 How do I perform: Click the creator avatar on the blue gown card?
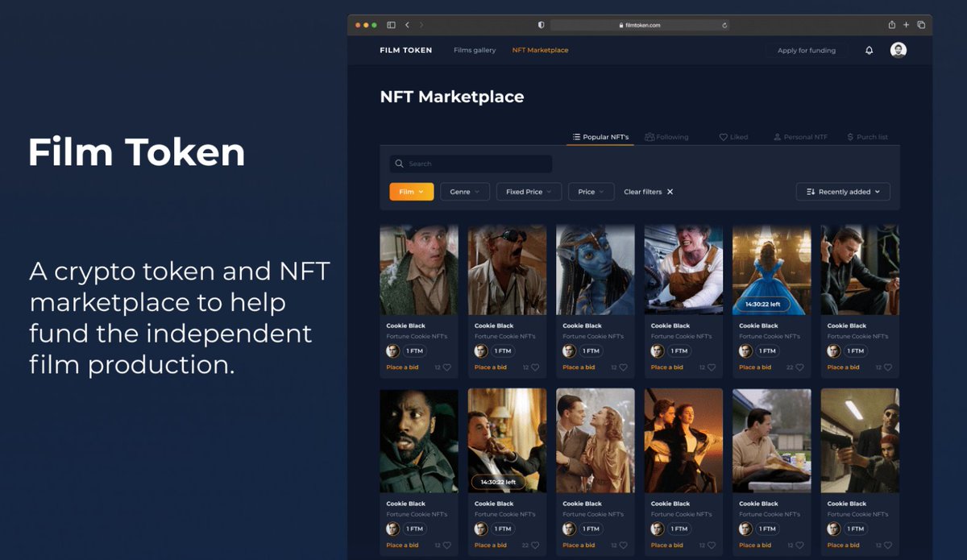745,351
